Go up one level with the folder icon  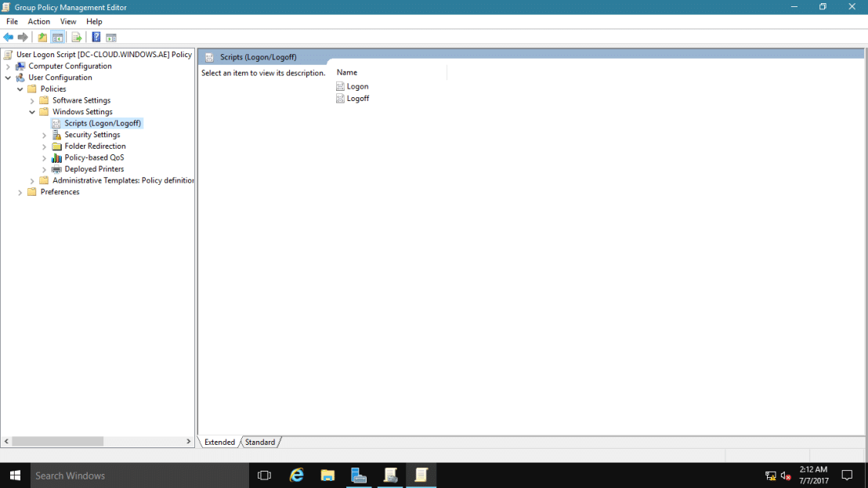[42, 37]
